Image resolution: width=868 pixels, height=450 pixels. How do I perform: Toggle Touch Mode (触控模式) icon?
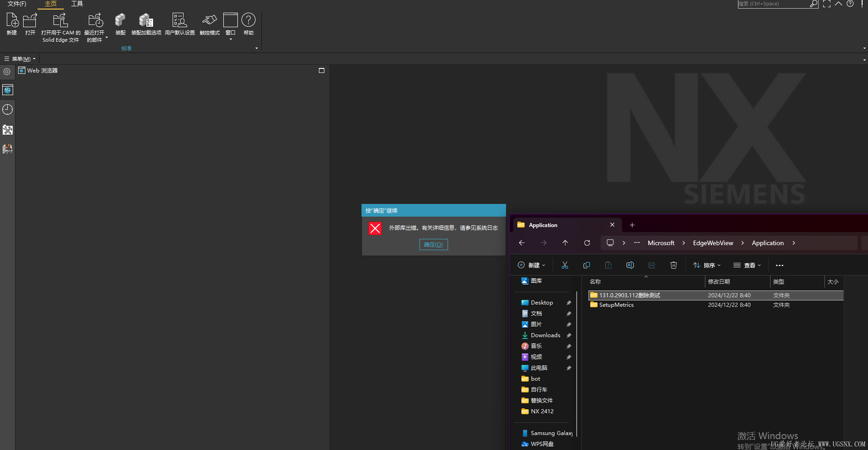(x=209, y=20)
